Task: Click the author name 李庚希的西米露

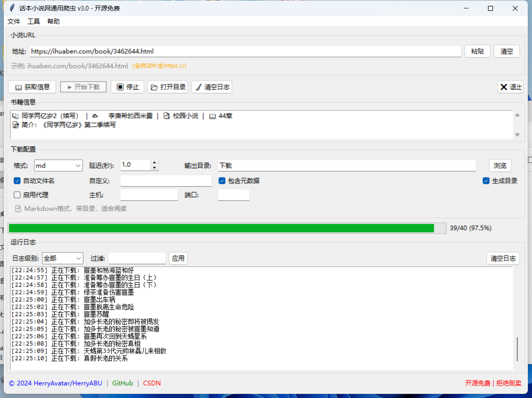Action: pyautogui.click(x=130, y=116)
